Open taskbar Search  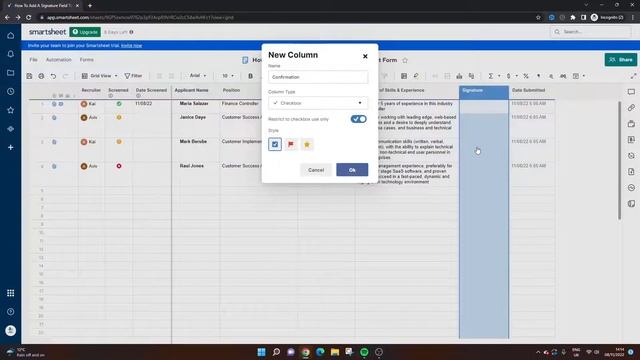pyautogui.click(x=276, y=352)
